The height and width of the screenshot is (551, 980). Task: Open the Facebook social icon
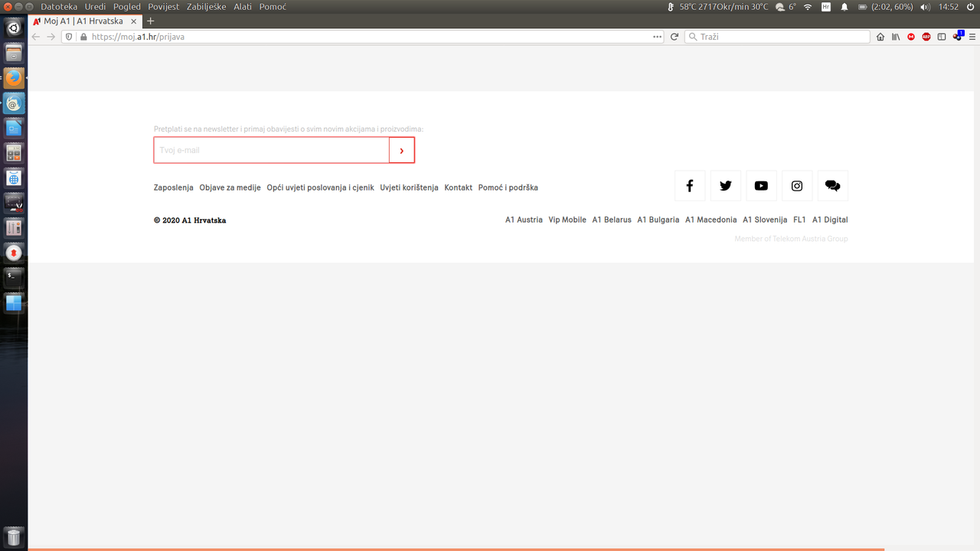[x=690, y=186]
